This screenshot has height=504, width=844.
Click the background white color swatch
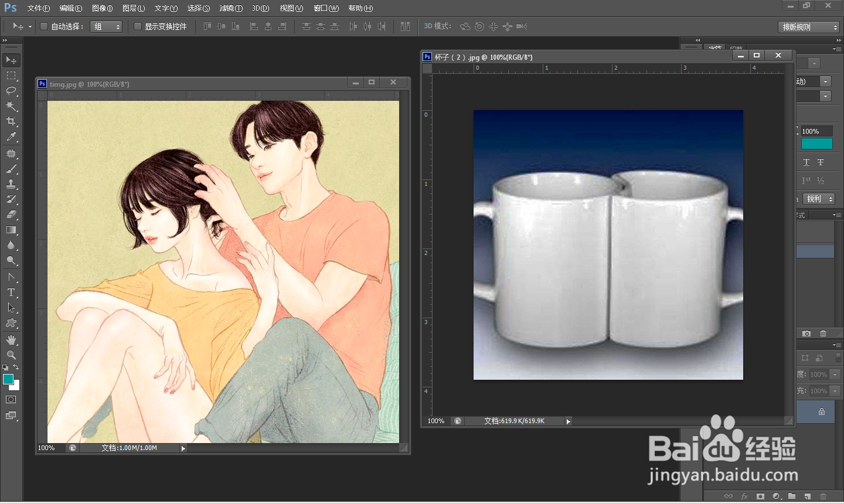(16, 386)
